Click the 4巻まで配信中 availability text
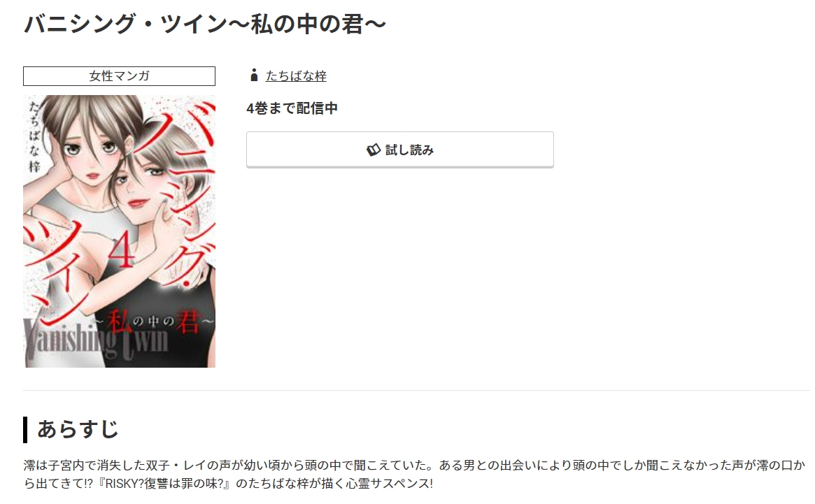 click(292, 108)
